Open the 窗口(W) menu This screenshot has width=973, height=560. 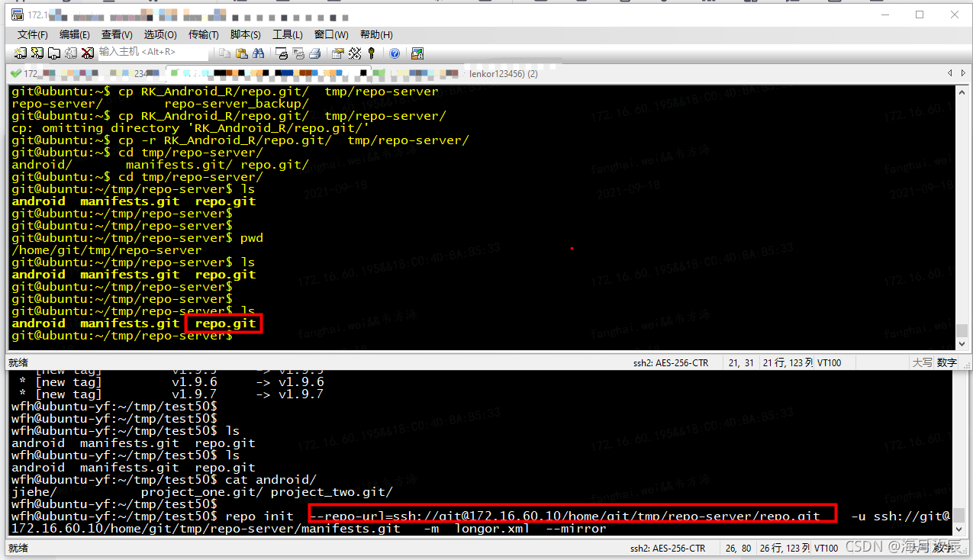click(x=331, y=34)
